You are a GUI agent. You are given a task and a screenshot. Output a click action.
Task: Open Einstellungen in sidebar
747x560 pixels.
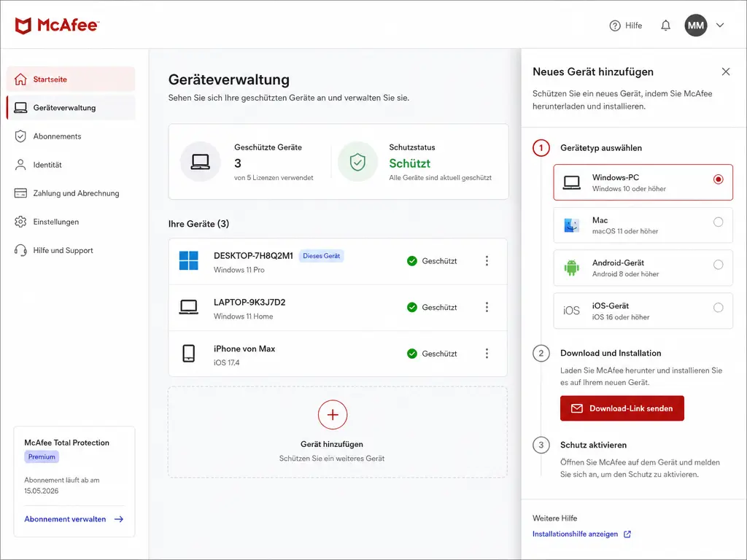click(x=71, y=222)
